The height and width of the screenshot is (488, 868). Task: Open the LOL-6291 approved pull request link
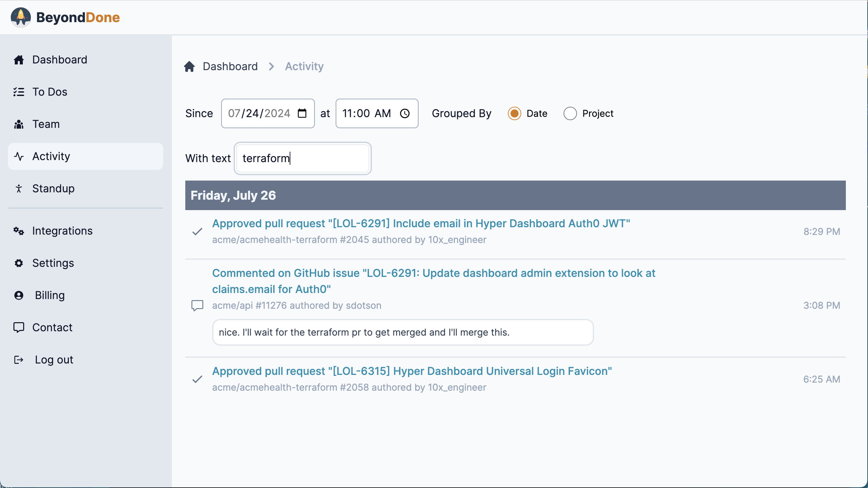click(x=421, y=224)
